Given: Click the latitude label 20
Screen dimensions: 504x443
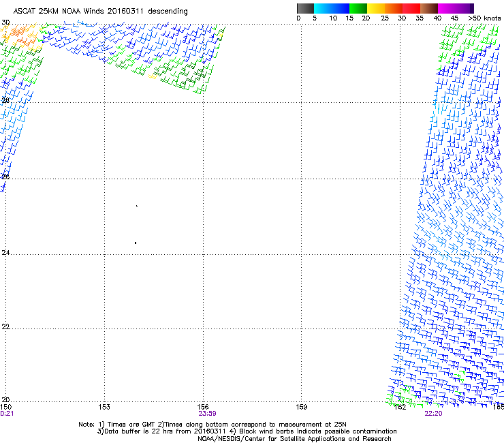Looking at the screenshot, I should (x=5, y=399).
